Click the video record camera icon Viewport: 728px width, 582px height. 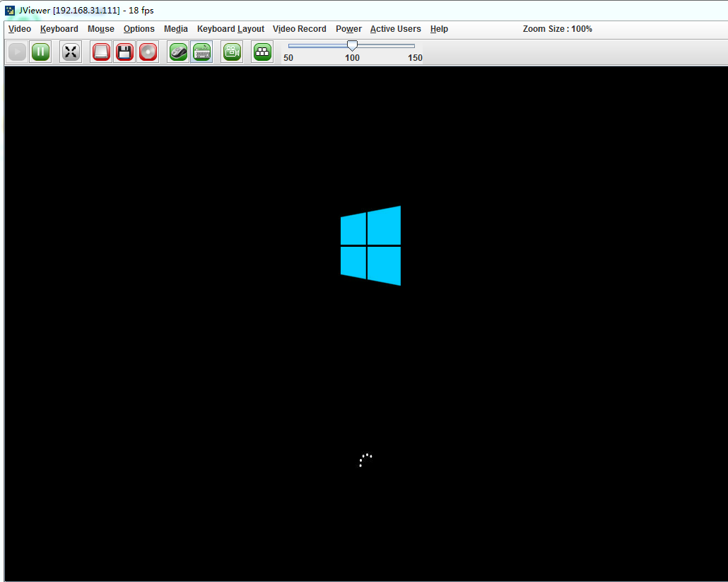(x=232, y=52)
